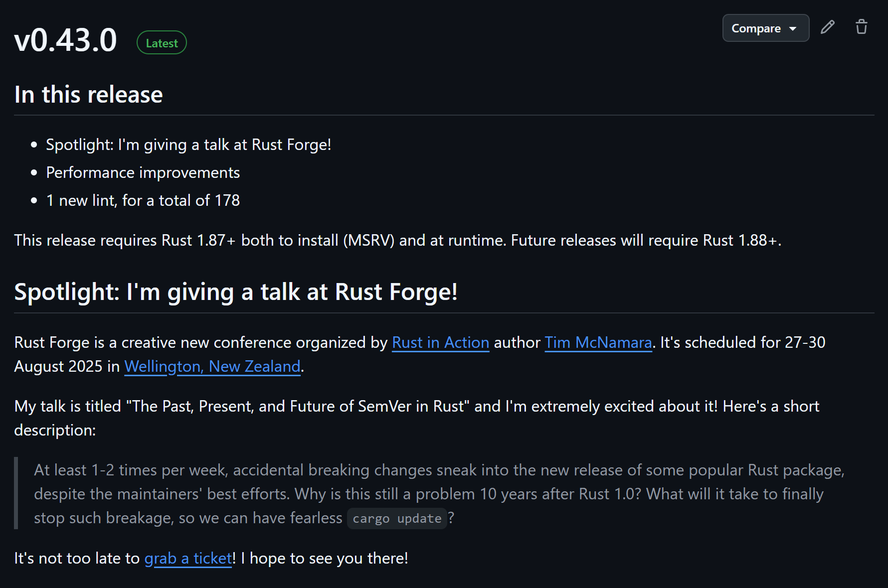Click the pencil icon to edit release

coord(828,27)
